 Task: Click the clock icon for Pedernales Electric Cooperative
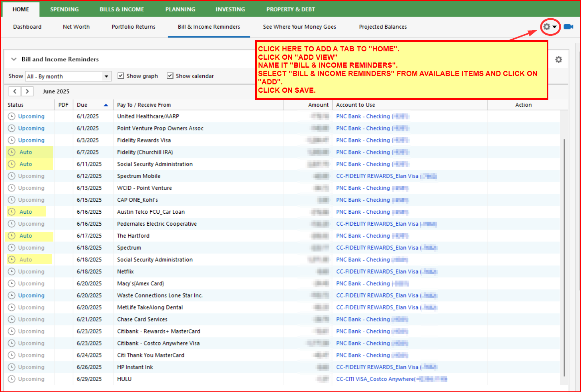[x=12, y=224]
